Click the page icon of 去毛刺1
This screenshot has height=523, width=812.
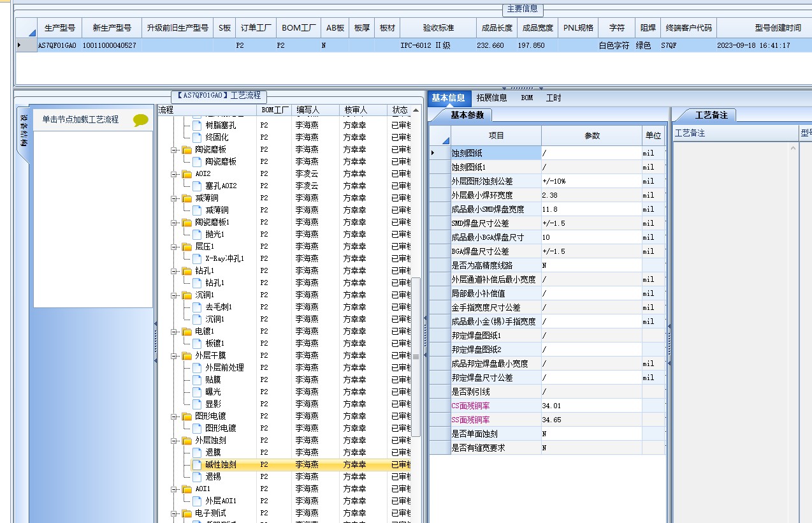tap(197, 307)
